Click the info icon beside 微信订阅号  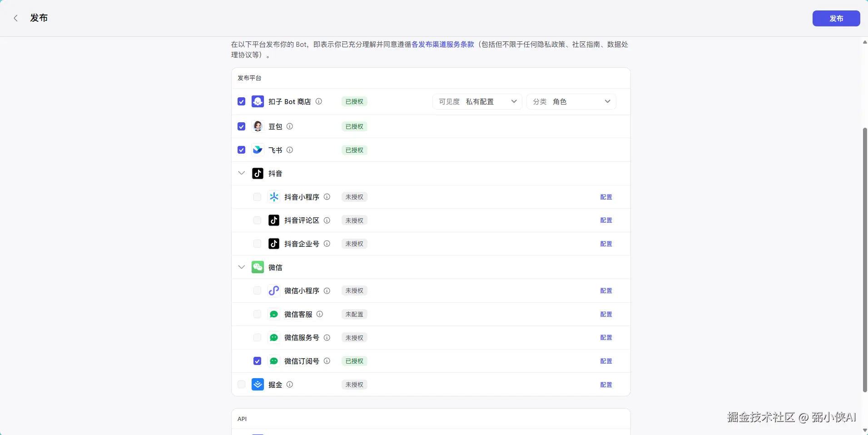coord(327,361)
